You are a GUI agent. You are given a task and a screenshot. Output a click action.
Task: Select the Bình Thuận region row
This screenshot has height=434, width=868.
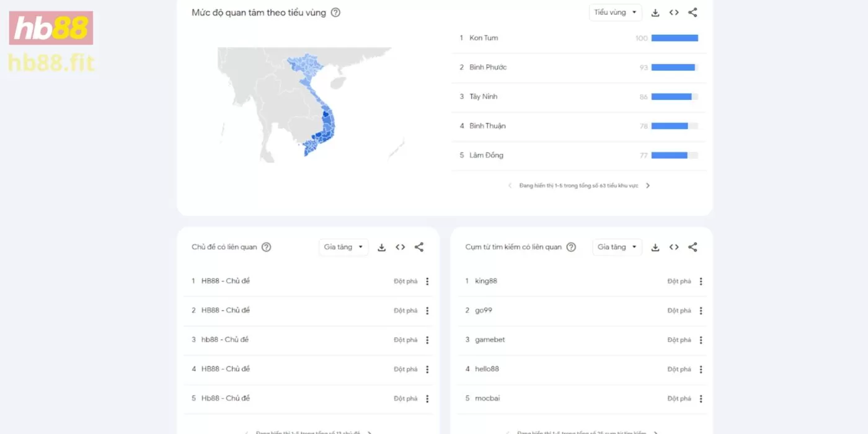(x=579, y=126)
